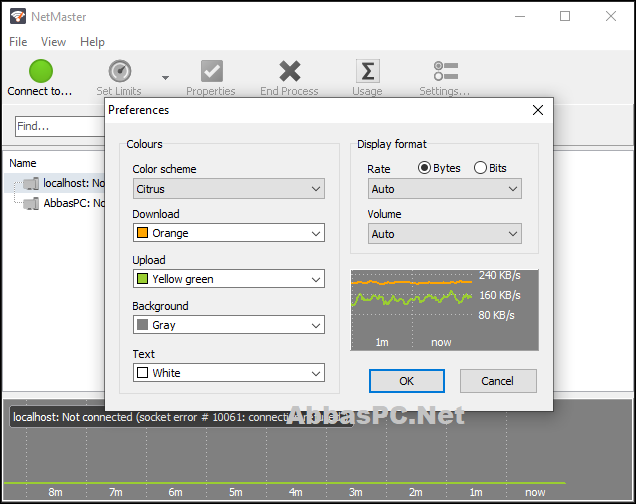The width and height of the screenshot is (636, 504).
Task: Click the 240 KB/s preview label
Action: click(x=499, y=275)
